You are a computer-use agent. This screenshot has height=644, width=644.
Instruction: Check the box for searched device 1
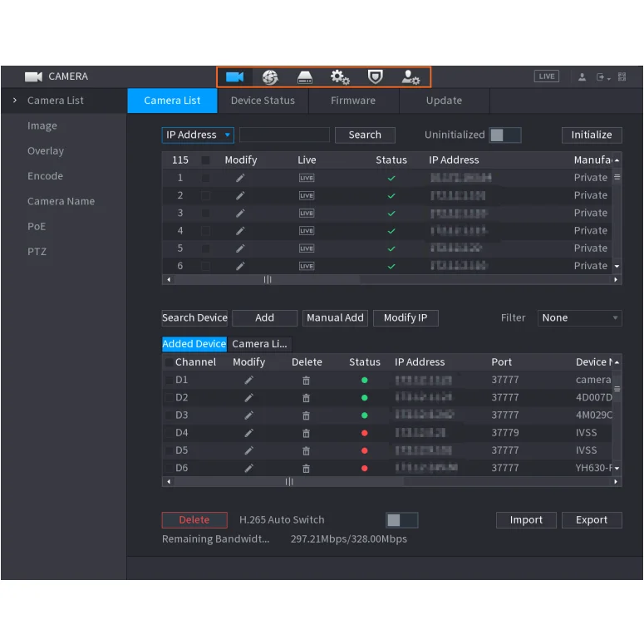pos(206,178)
